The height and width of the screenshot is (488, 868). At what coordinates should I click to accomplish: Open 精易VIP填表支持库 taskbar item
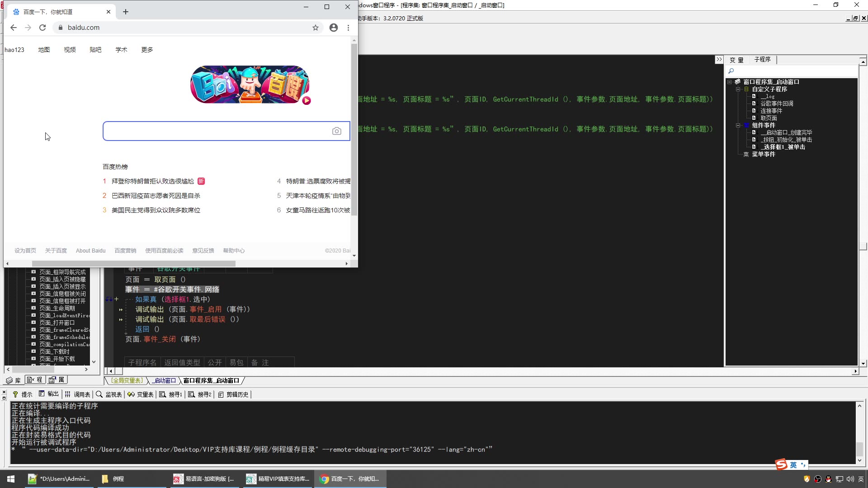[x=278, y=479]
